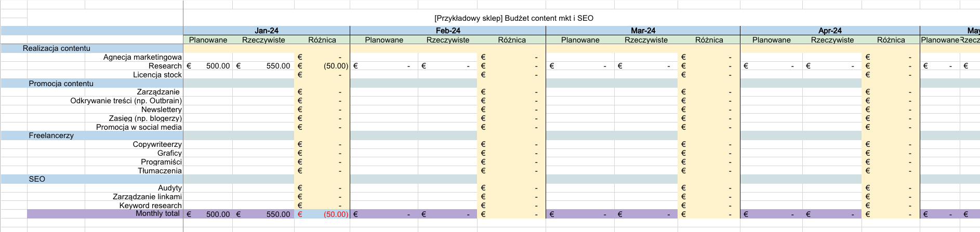Viewport: 980px width, 232px height.
Task: Select the "Copywriterzy" row label
Action: pos(157,144)
